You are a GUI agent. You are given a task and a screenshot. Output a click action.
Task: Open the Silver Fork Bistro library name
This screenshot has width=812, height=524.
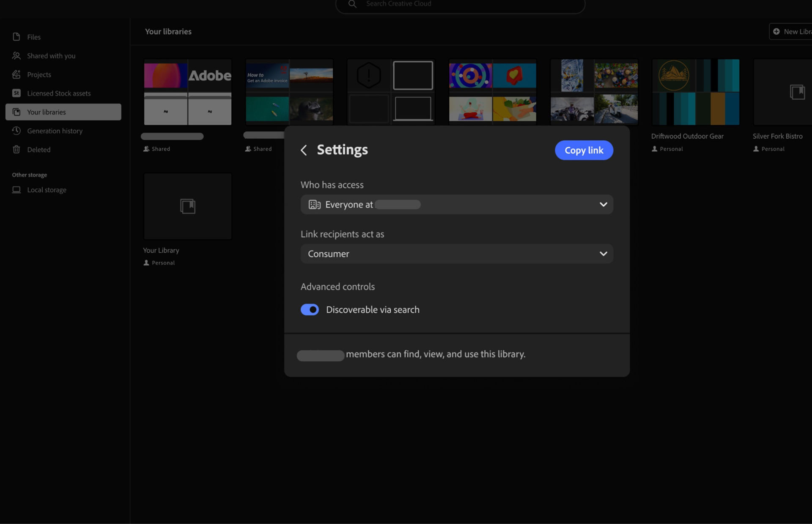777,136
